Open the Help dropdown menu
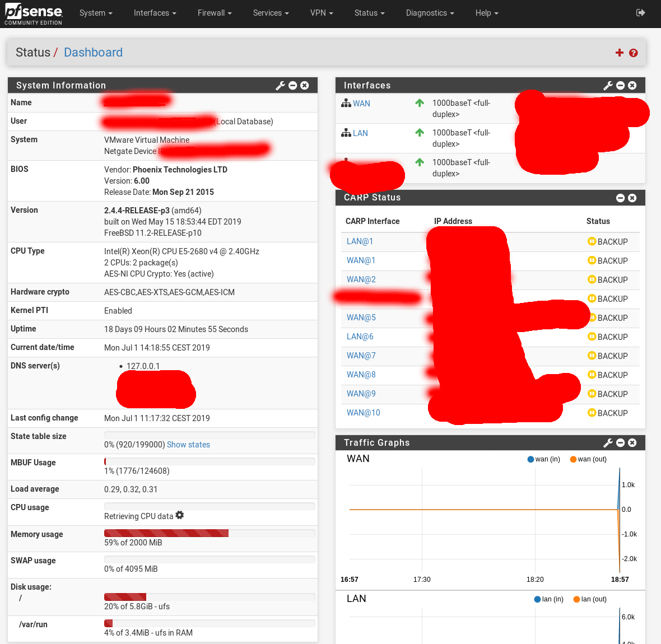Screen dimensions: 661x644 coord(487,13)
